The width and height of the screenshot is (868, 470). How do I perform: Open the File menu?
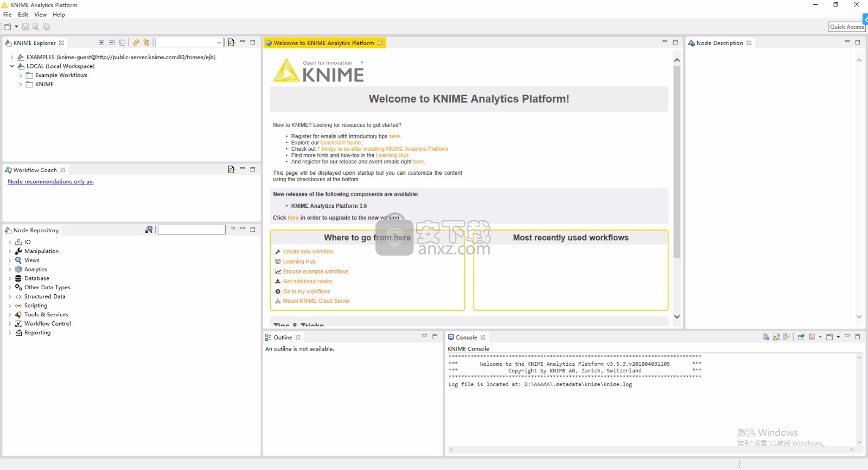coord(8,15)
